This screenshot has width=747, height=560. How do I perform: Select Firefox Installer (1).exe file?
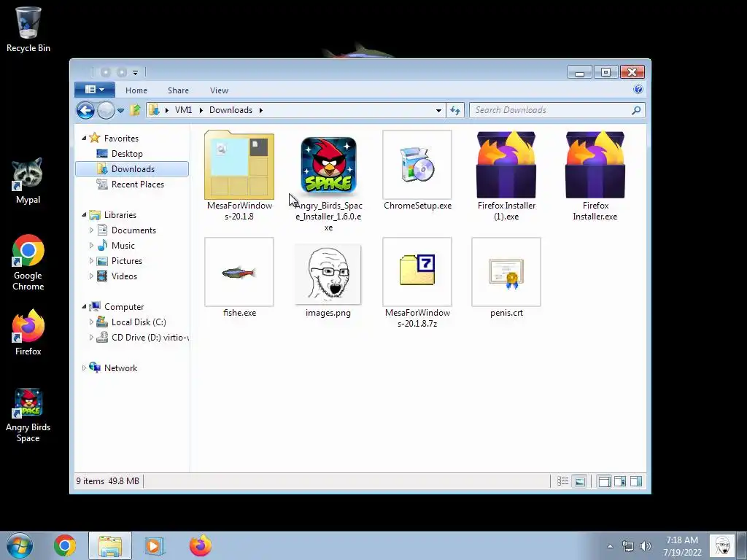(x=506, y=165)
